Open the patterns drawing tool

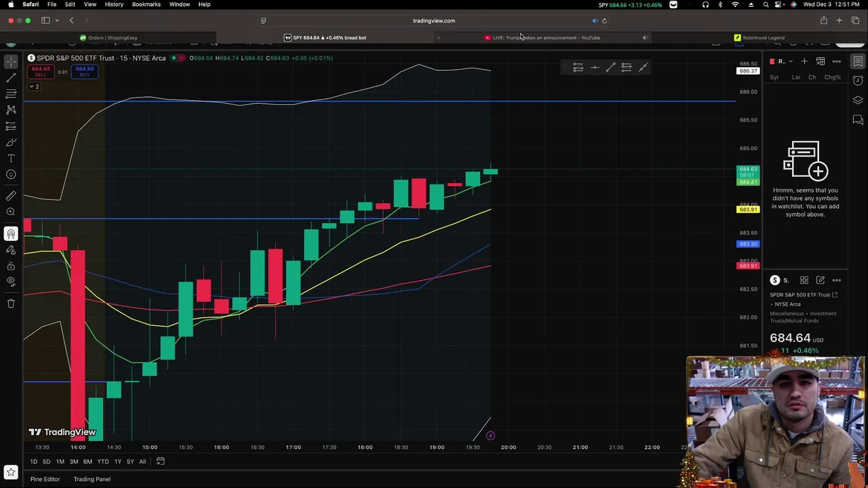[11, 110]
